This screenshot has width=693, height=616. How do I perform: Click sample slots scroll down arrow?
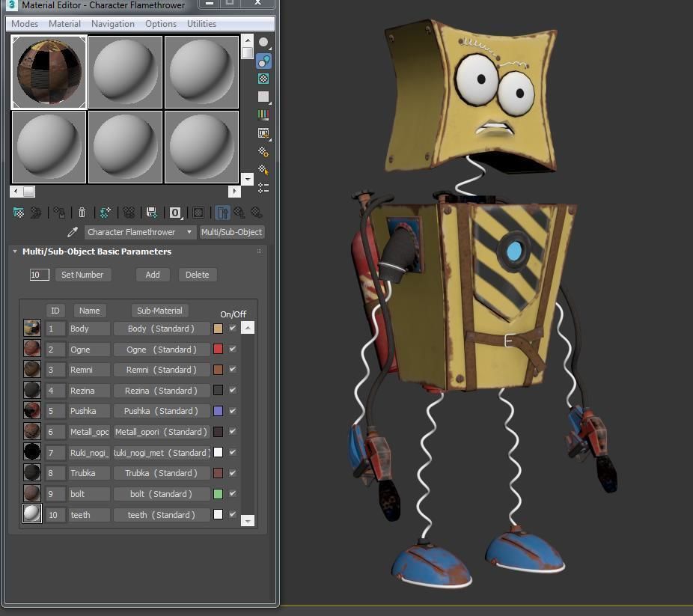pos(248,179)
